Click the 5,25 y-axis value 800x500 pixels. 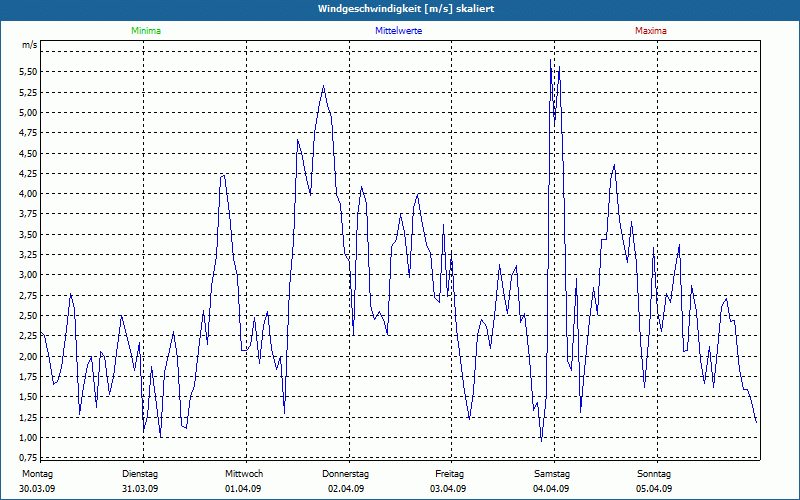(x=28, y=92)
